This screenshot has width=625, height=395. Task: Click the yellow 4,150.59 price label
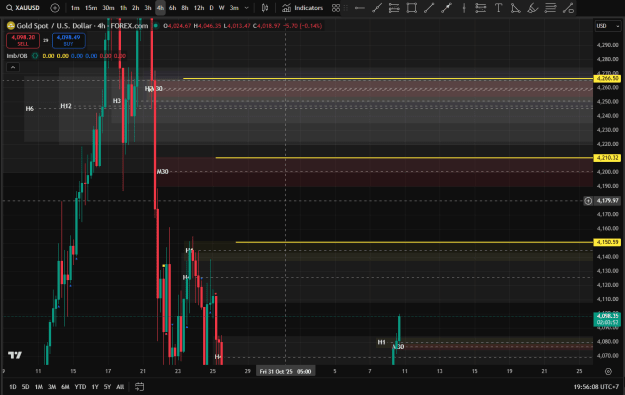click(x=607, y=242)
